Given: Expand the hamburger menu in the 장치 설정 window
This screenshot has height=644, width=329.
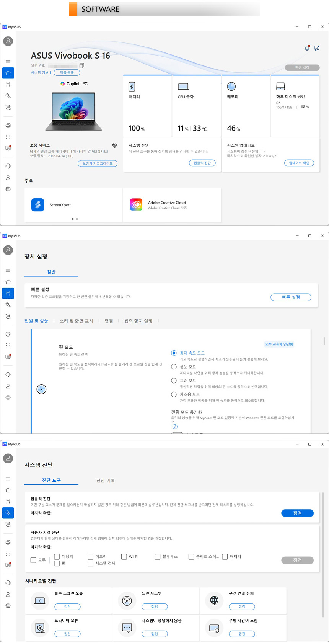Looking at the screenshot, I should 8,271.
